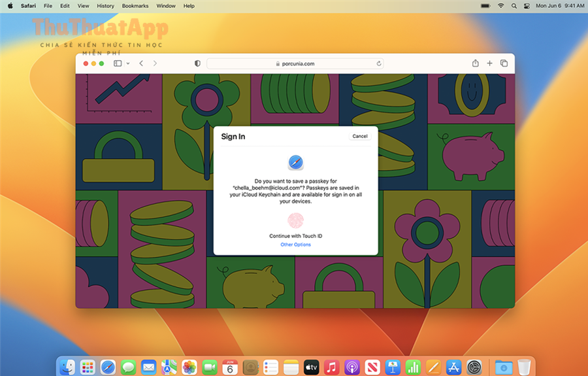Open Finder from the Dock
This screenshot has height=376, width=588.
(x=68, y=367)
